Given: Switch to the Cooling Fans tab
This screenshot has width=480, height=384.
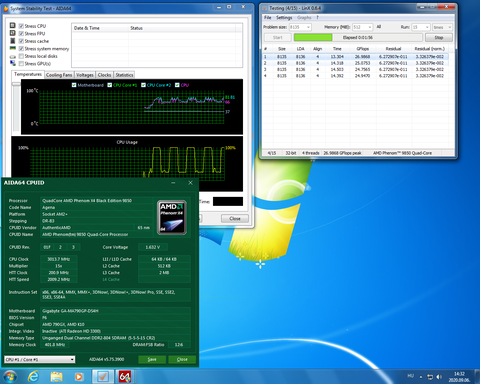Looking at the screenshot, I should click(x=59, y=75).
